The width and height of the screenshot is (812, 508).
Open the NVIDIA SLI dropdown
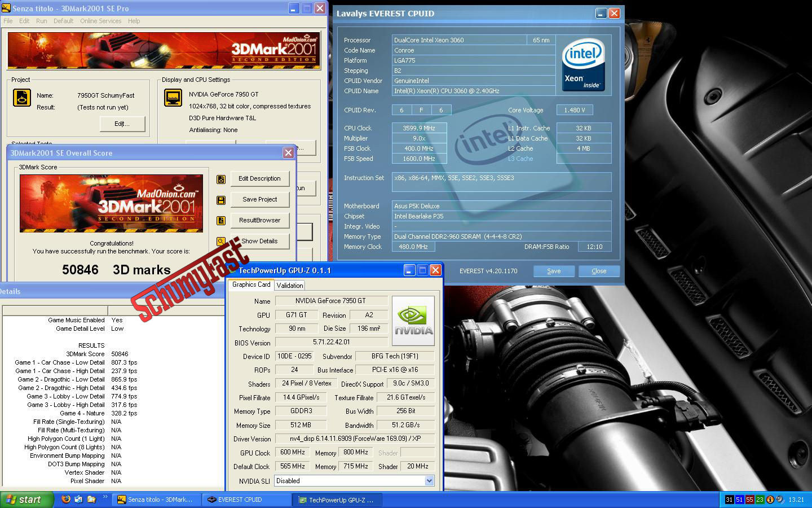click(429, 481)
